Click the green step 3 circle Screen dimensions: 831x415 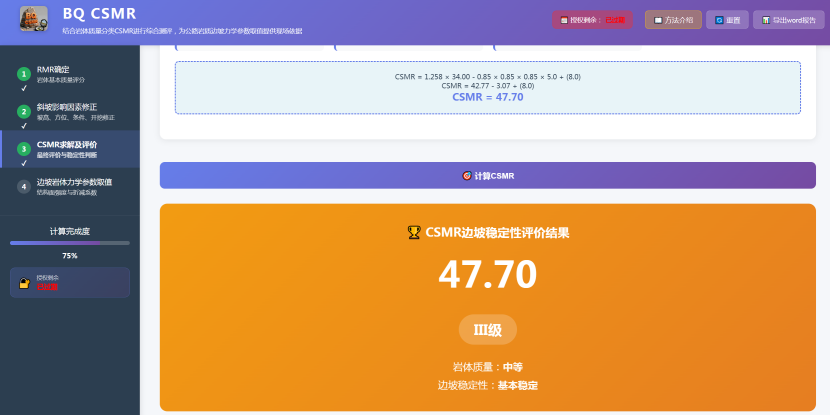(x=23, y=149)
